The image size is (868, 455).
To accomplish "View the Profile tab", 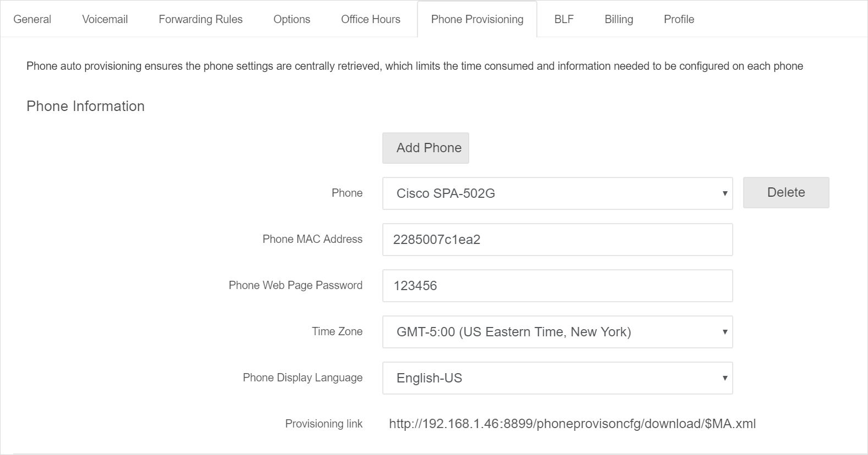I will pos(679,19).
